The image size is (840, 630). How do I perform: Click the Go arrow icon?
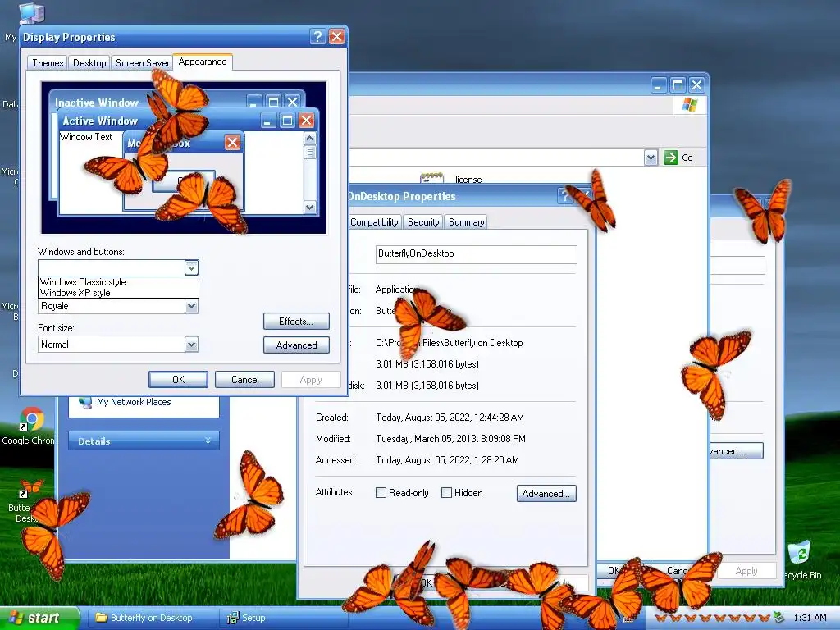click(x=671, y=157)
